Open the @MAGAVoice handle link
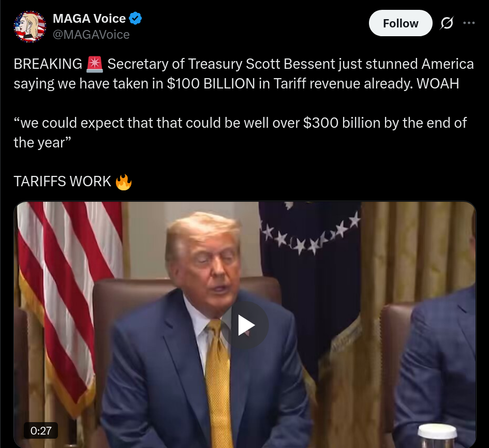The image size is (489, 448). coord(91,35)
